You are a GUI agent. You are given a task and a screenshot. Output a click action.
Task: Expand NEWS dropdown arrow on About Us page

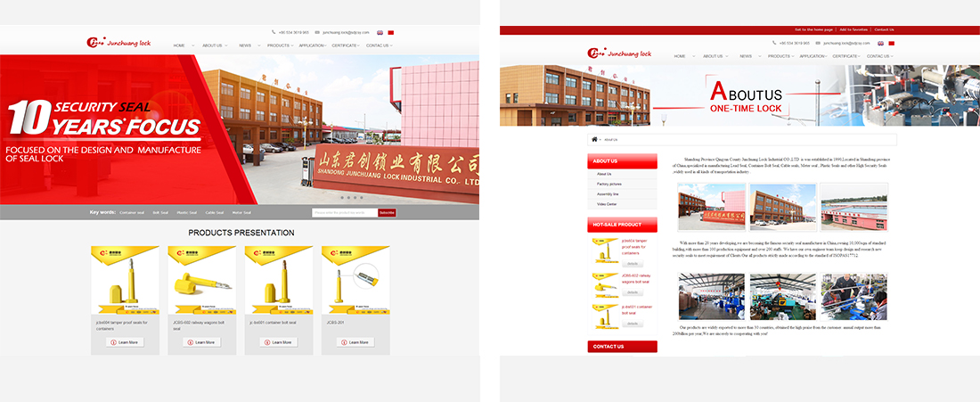click(759, 56)
